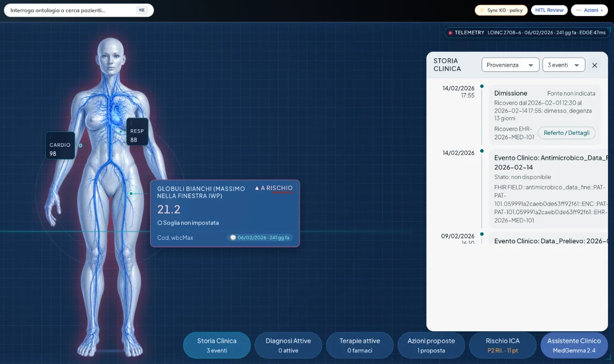Click the 'EDGE 47ms' latency text
The image size is (614, 364).
pos(592,33)
